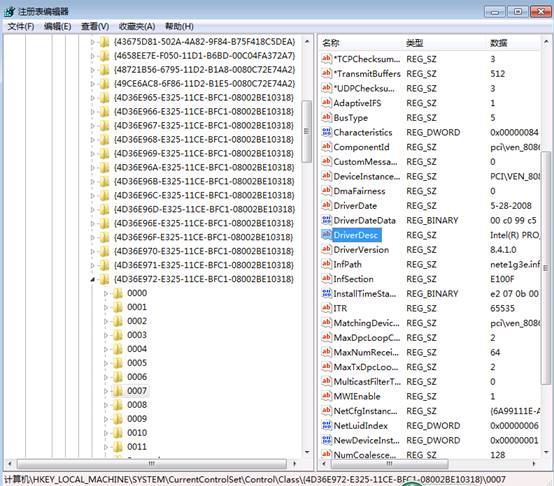Select the DriverVersion value entry

click(x=361, y=250)
